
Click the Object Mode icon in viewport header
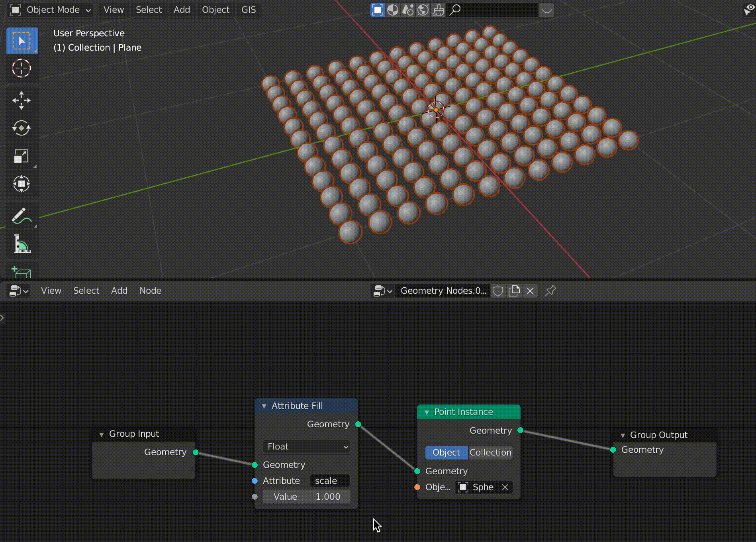click(16, 10)
